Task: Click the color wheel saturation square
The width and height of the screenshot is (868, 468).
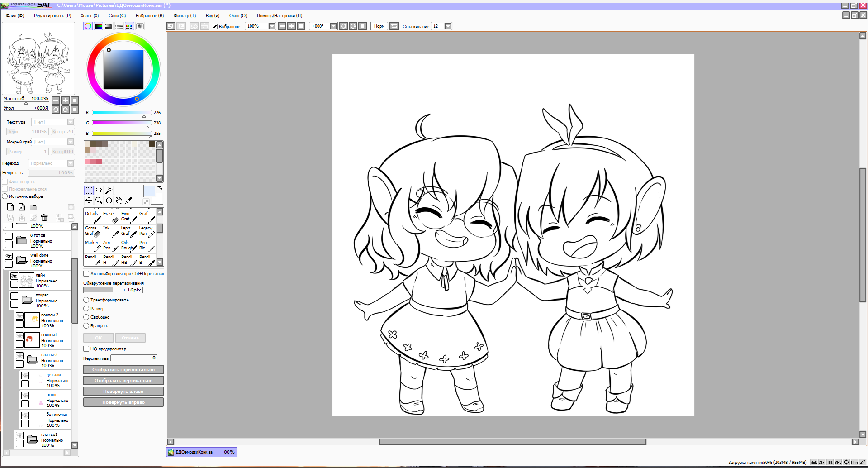Action: (x=123, y=69)
